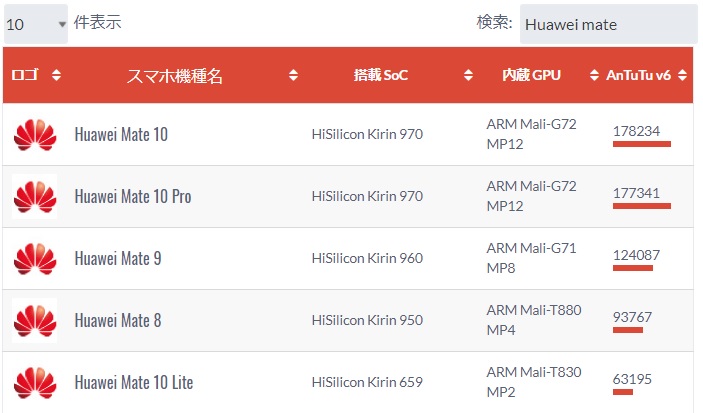Sort by 内蔵 GPU column arrows
This screenshot has height=413, width=703.
point(594,75)
